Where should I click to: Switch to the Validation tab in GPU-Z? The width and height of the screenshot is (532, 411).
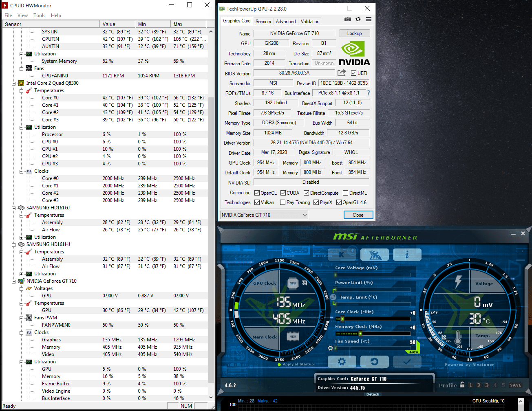tap(310, 22)
